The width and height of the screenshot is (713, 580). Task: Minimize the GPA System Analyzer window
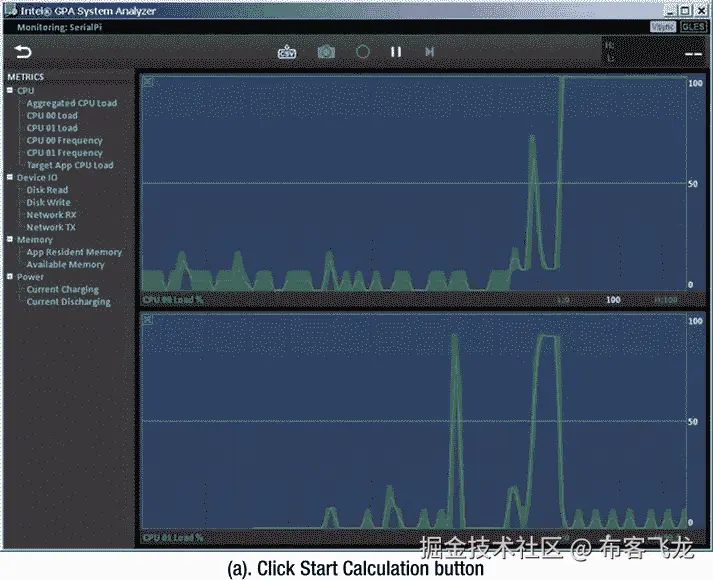(x=671, y=10)
